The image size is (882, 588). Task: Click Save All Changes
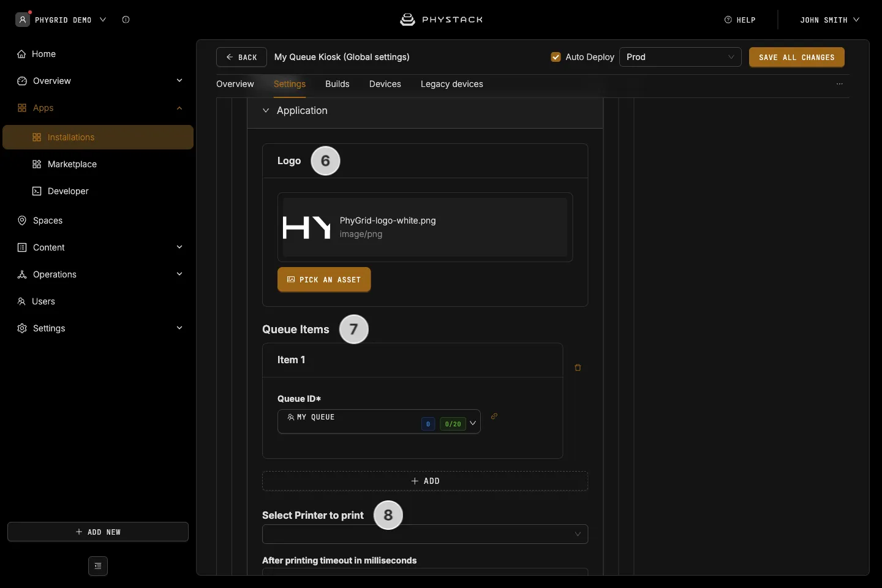797,57
